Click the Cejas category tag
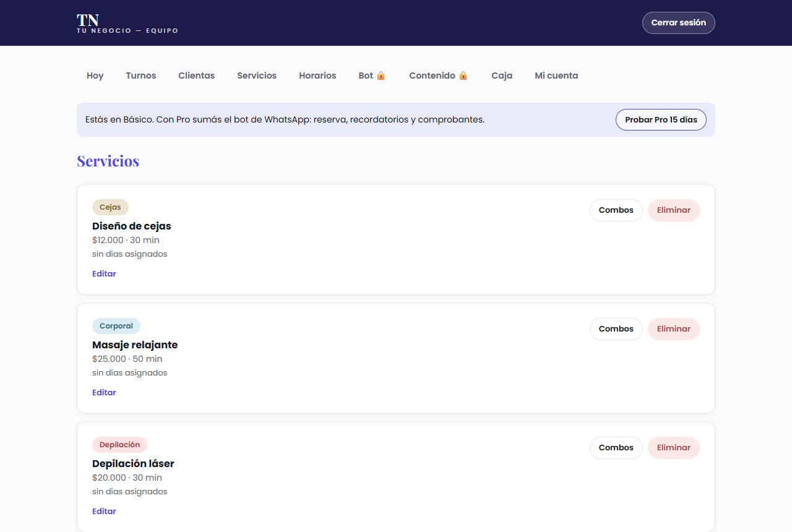This screenshot has height=532, width=792. click(x=110, y=207)
